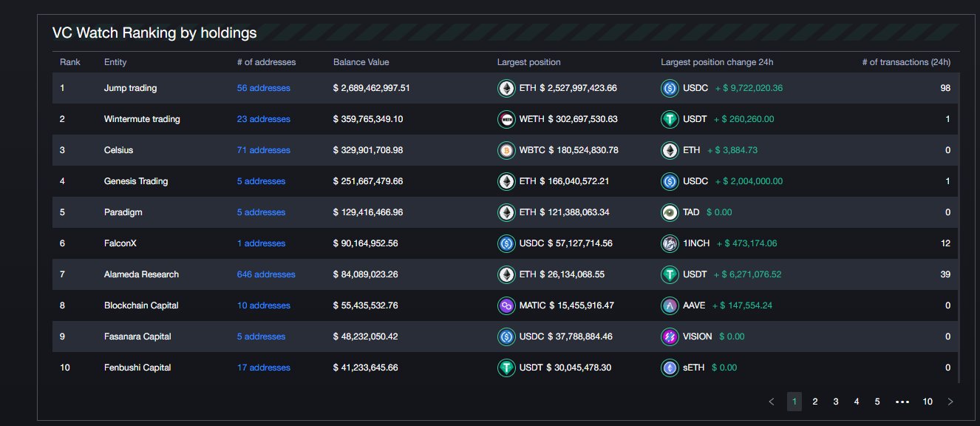Select the Fenbushi Capital entity name
980x426 pixels.
[x=137, y=368]
